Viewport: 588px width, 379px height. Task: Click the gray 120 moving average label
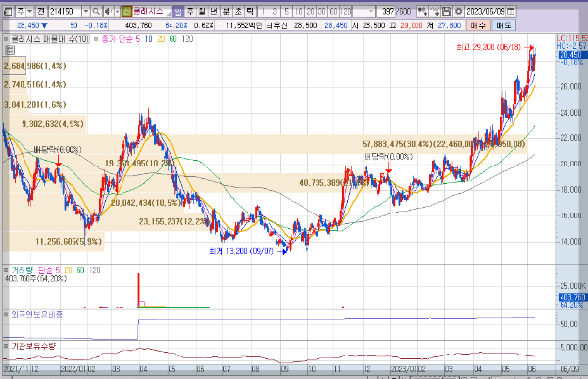pos(187,39)
